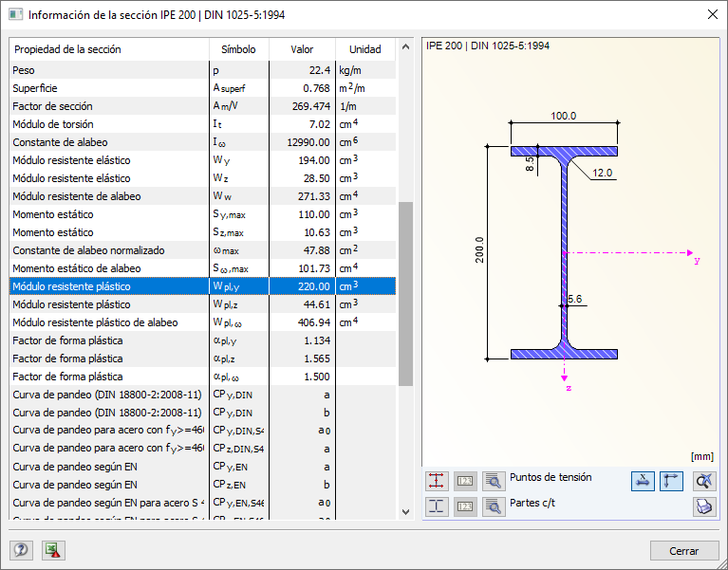Screen dimensions: 728x570
Task: Click the kg/m unit cell
Action: coord(365,70)
